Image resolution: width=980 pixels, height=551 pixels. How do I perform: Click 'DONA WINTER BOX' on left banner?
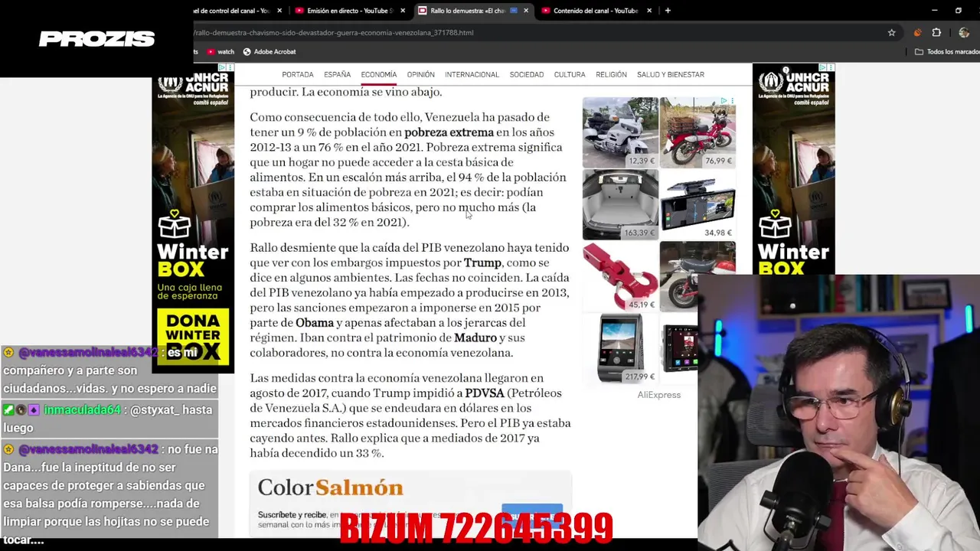pyautogui.click(x=193, y=336)
